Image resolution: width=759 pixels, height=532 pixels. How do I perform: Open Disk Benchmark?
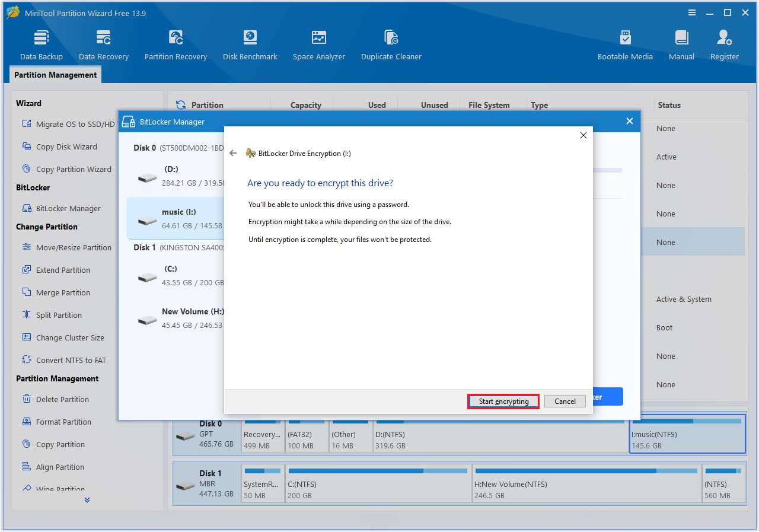click(250, 46)
